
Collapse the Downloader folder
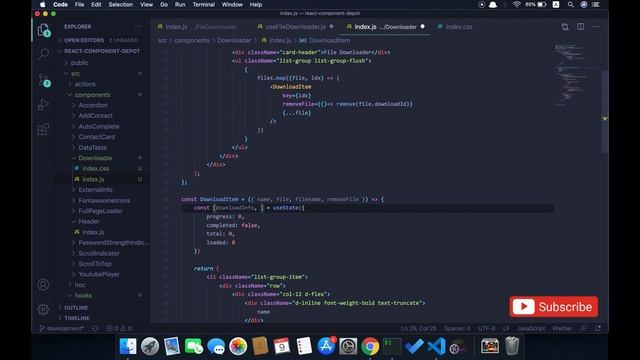point(96,158)
